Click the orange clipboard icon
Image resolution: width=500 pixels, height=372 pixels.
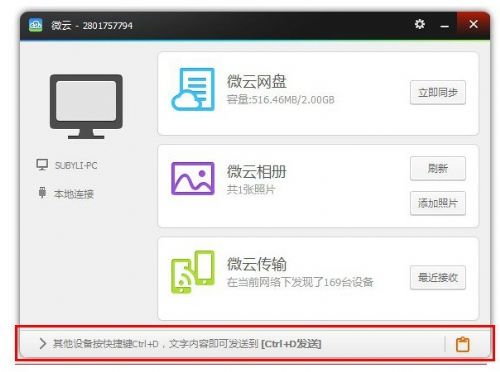[462, 344]
